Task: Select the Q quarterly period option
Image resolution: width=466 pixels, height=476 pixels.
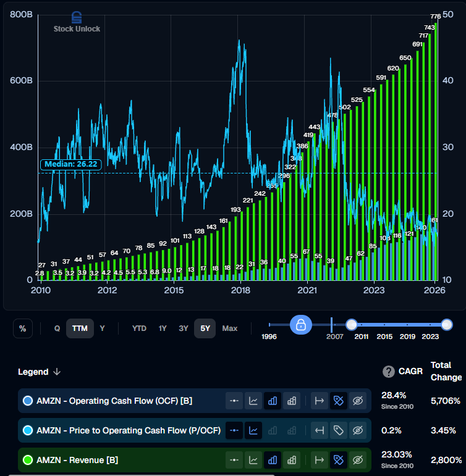Action: 57,328
